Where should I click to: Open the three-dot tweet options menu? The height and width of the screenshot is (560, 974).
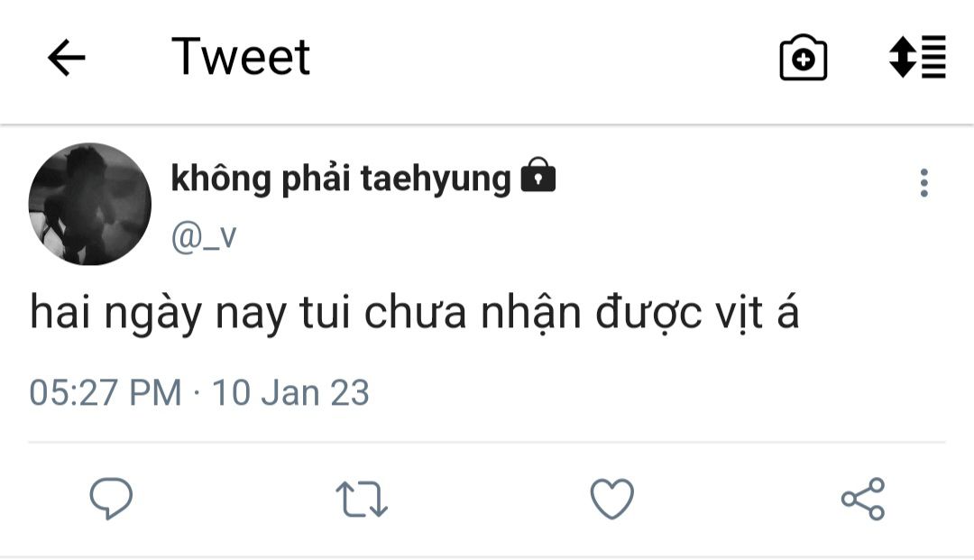(x=923, y=183)
